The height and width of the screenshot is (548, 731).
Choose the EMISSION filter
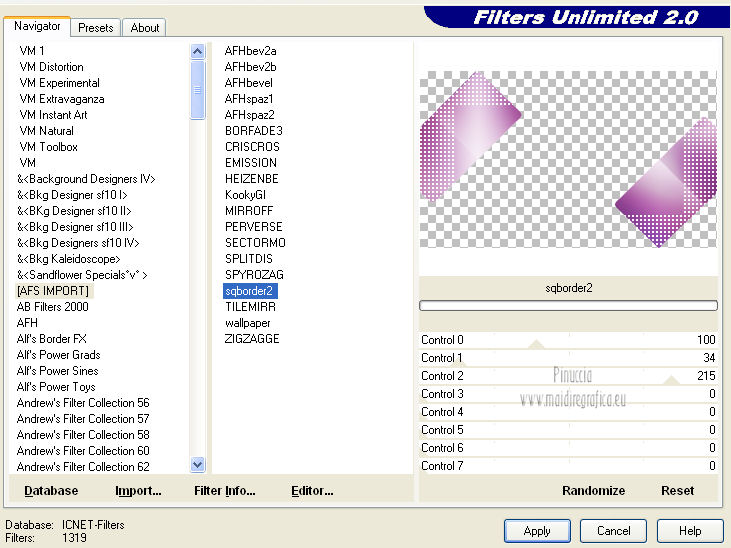[x=251, y=163]
